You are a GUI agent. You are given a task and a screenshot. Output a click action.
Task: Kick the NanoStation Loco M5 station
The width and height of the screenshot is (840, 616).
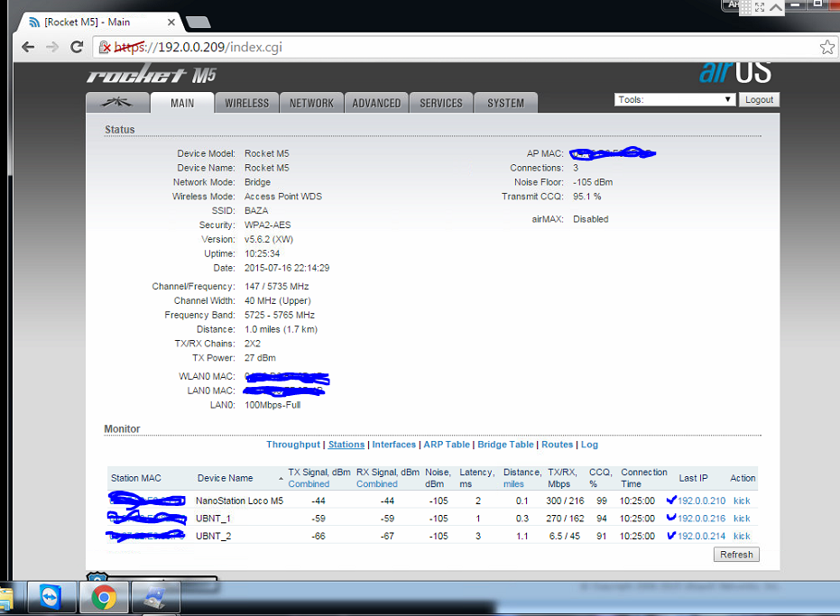click(742, 501)
